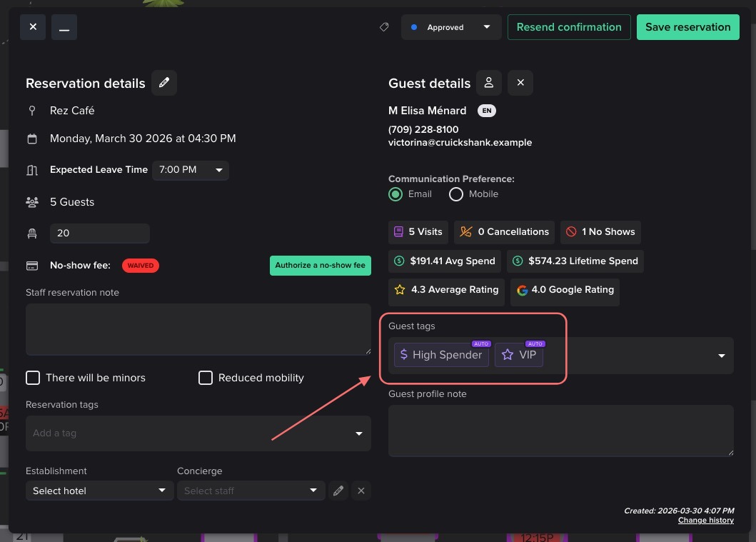Clear concierge selection with X icon
756x542 pixels.
coord(361,491)
